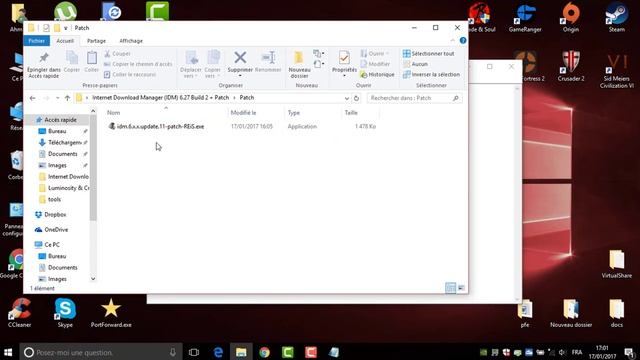
Task: Refresh the Patch folder
Action: point(356,98)
